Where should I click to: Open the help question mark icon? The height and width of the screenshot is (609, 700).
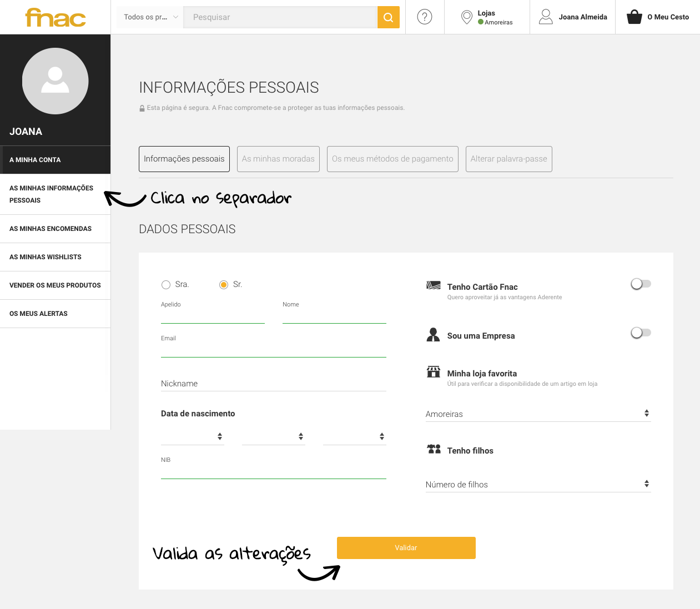(x=425, y=17)
